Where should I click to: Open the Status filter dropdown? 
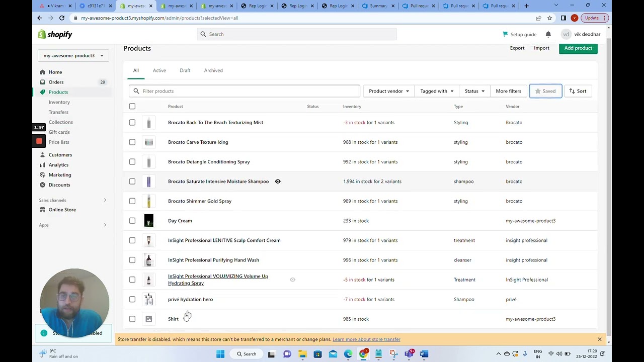474,91
